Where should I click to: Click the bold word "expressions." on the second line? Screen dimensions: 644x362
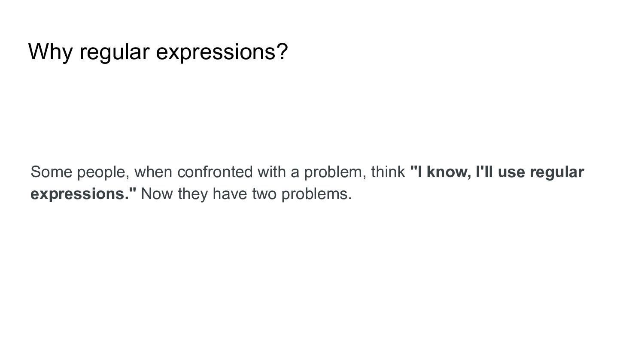tap(80, 194)
